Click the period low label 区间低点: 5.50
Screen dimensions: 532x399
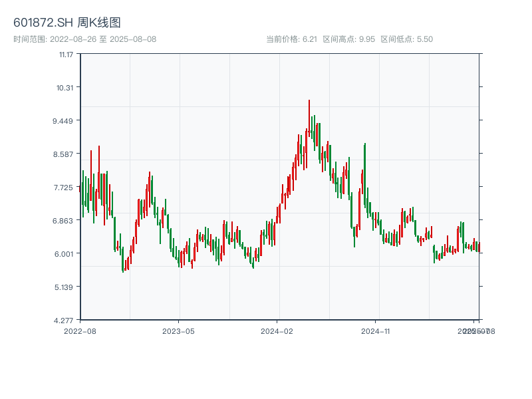pyautogui.click(x=407, y=39)
